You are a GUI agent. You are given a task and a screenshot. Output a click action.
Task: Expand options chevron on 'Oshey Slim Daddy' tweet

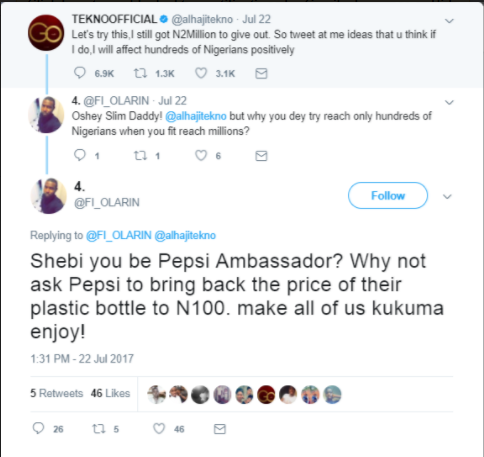[x=449, y=102]
